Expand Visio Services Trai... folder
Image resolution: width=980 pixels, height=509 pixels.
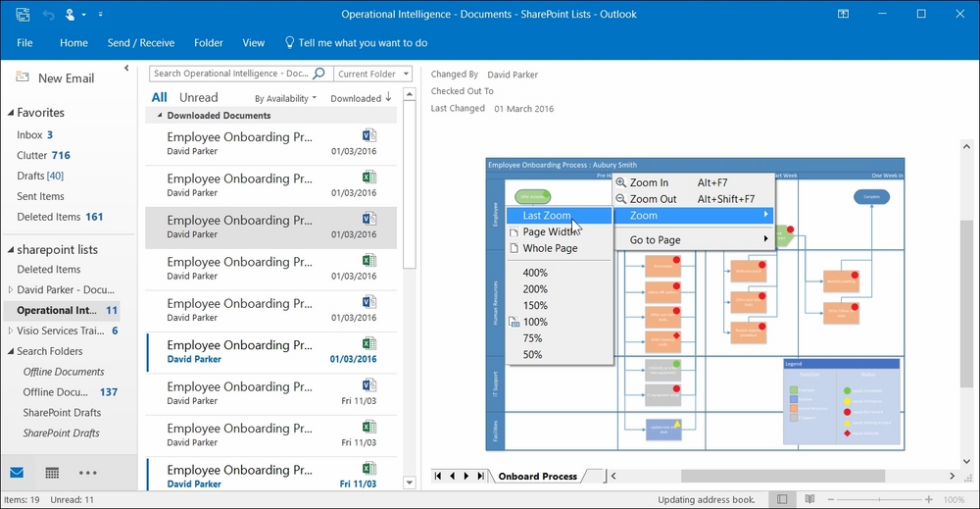tap(11, 331)
